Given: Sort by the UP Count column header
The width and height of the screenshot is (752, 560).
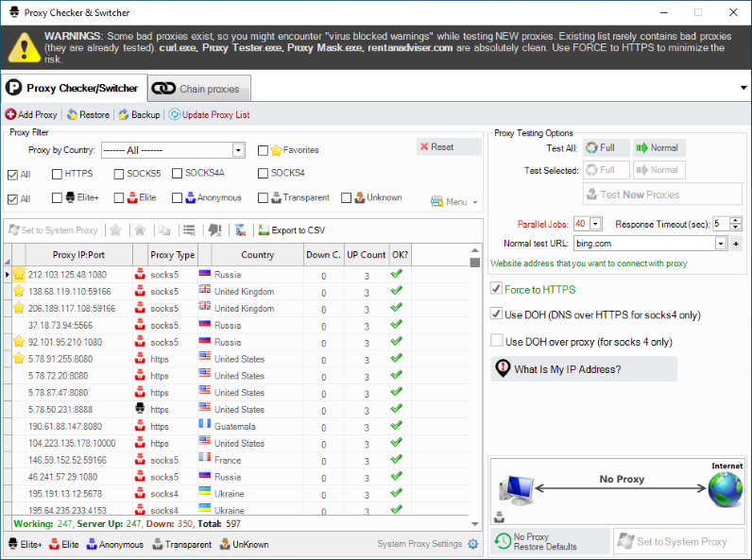Looking at the screenshot, I should click(x=366, y=255).
